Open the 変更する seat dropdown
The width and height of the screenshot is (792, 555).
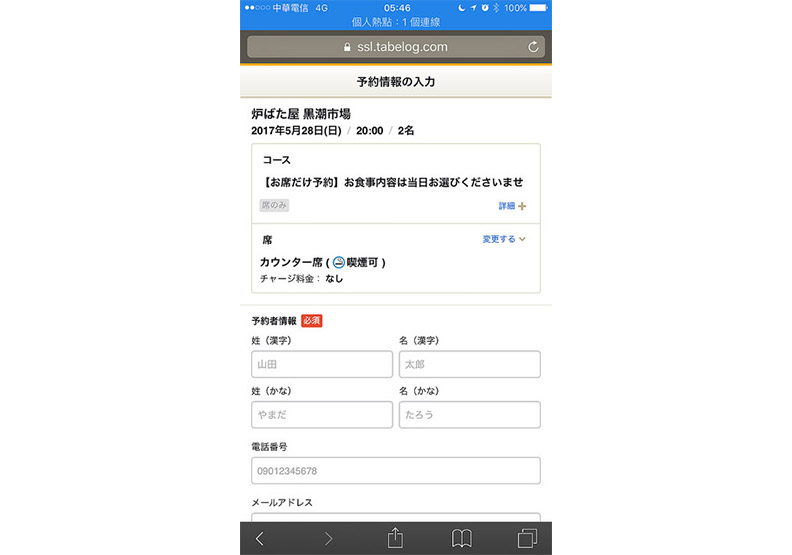pos(504,239)
